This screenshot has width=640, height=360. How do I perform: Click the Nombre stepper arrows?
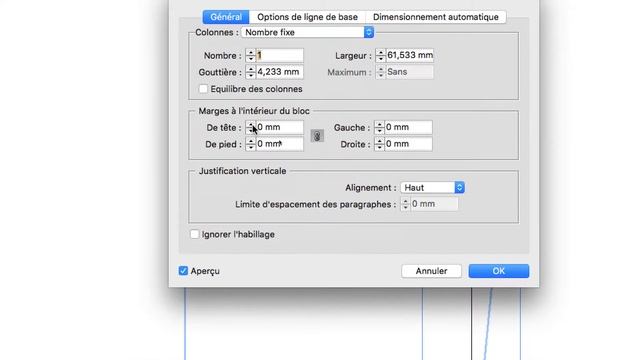(x=251, y=55)
